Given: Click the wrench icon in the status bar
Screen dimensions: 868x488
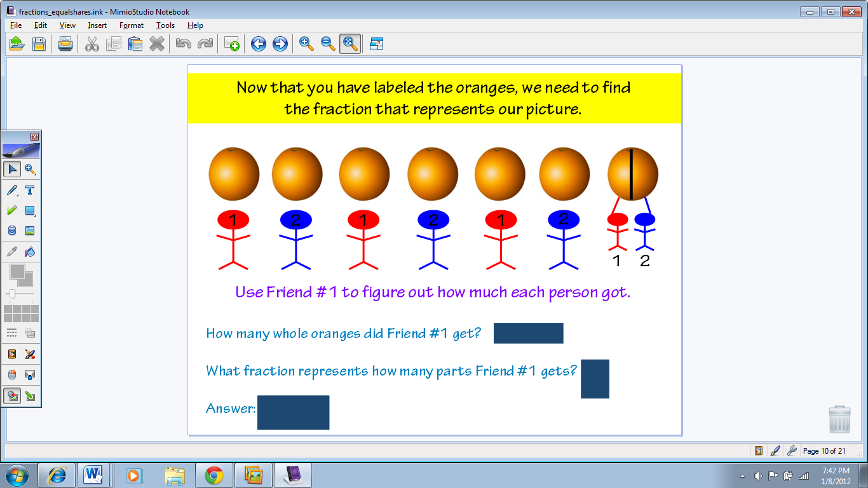Looking at the screenshot, I should 792,451.
